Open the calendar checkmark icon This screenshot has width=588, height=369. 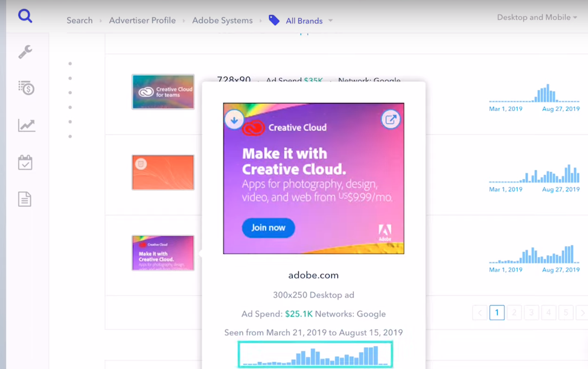25,163
